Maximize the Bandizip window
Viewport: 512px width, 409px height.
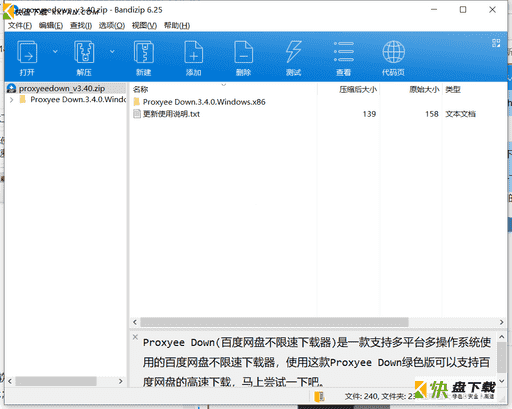pos(463,10)
